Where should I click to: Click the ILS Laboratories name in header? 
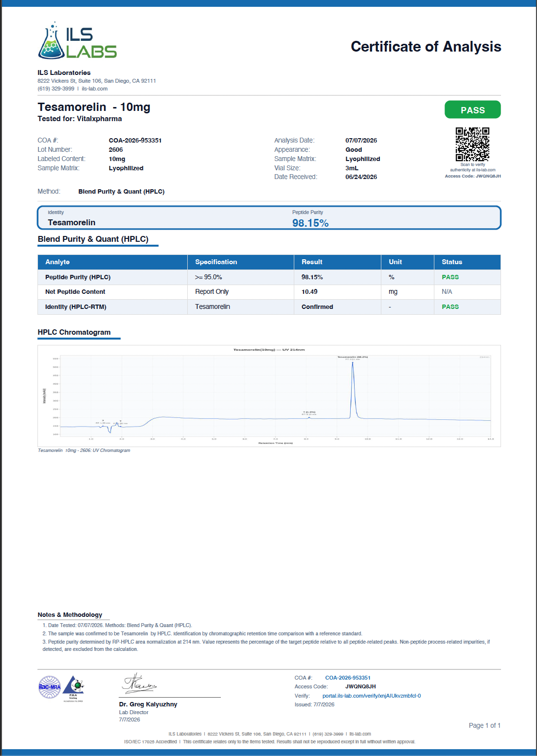[64, 73]
